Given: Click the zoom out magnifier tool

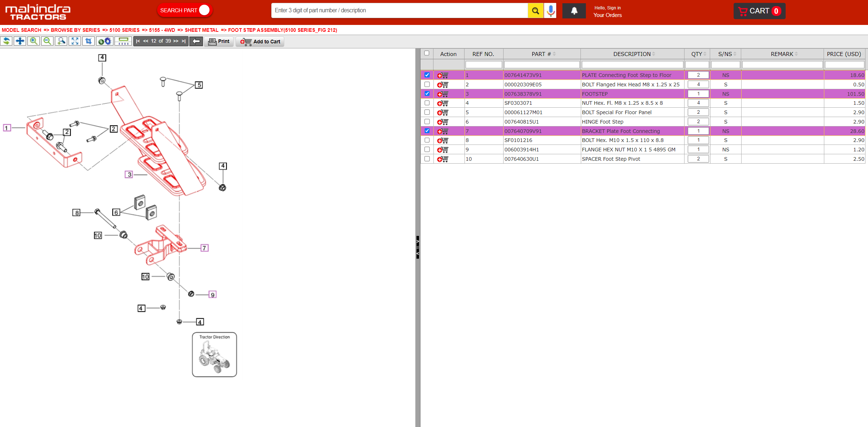Looking at the screenshot, I should click(47, 41).
